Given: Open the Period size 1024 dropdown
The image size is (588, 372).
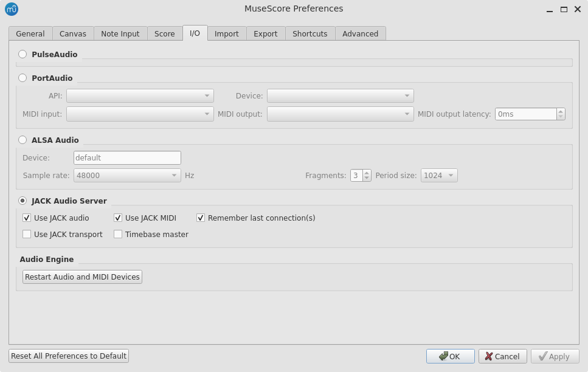Looking at the screenshot, I should [x=439, y=176].
